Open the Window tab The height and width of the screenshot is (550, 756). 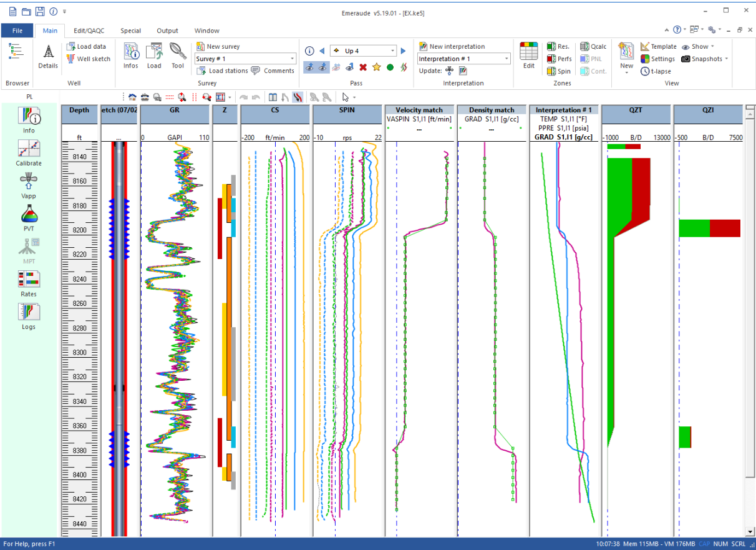click(206, 31)
